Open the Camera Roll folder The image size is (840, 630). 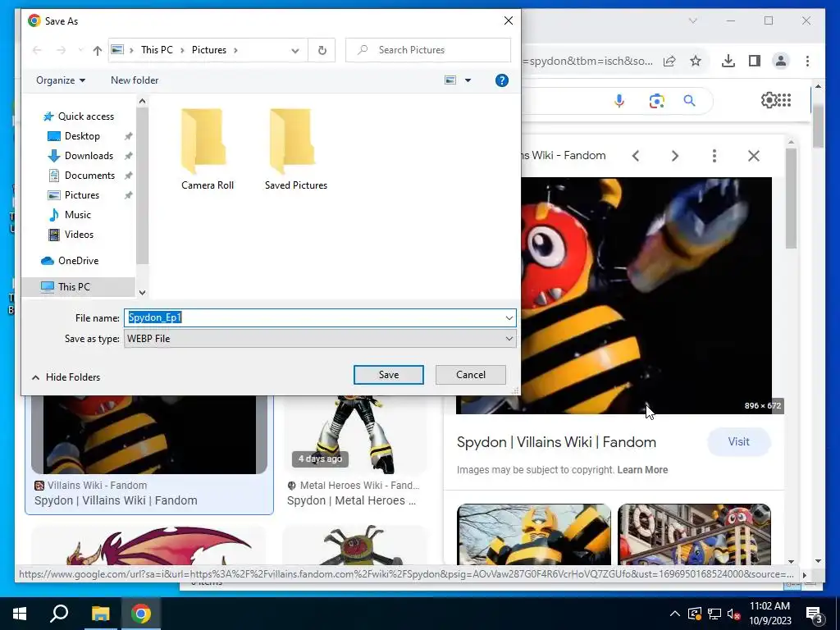pos(208,149)
